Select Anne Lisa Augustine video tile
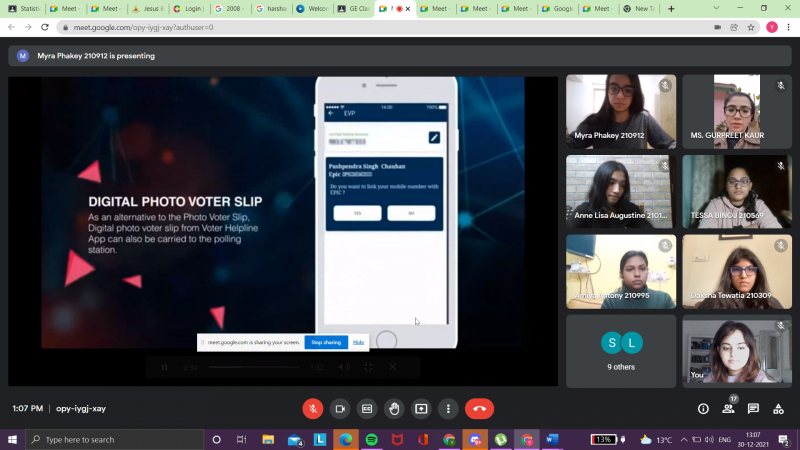Image resolution: width=800 pixels, height=450 pixels. coord(621,192)
